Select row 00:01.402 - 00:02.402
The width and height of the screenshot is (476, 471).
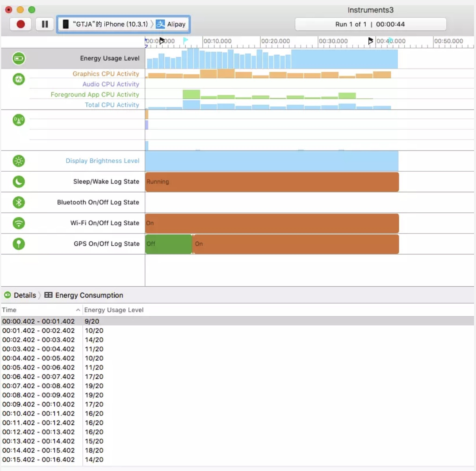[x=238, y=331]
